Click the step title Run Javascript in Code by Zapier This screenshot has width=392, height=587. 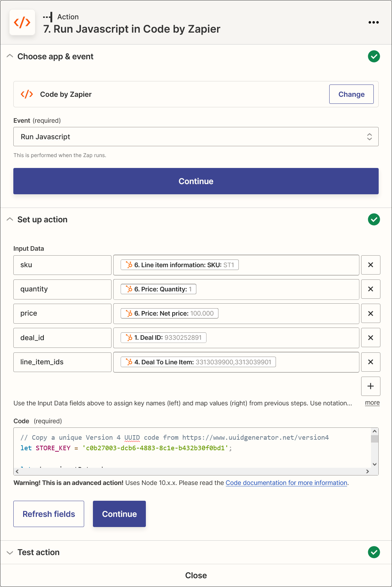tap(132, 29)
